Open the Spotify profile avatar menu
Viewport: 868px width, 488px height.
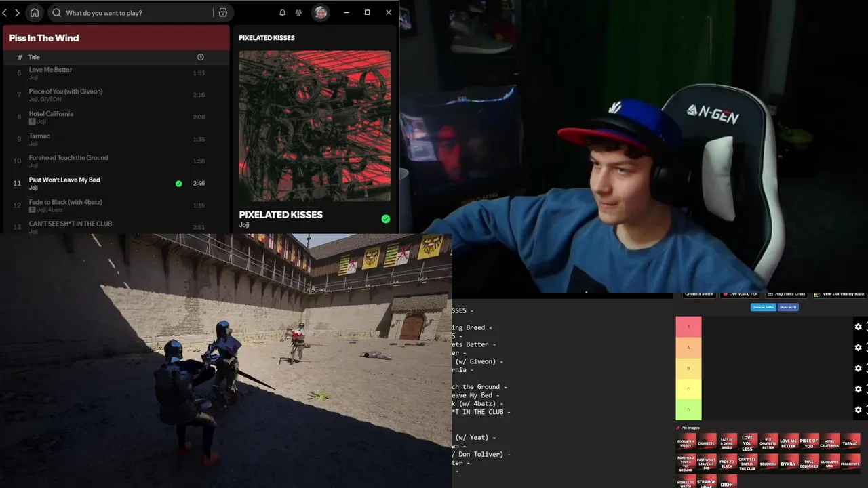point(320,12)
